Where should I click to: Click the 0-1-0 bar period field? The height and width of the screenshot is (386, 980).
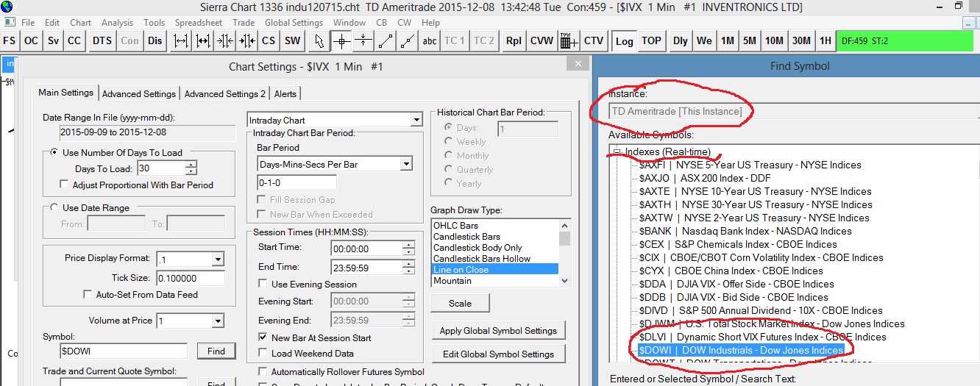[297, 182]
